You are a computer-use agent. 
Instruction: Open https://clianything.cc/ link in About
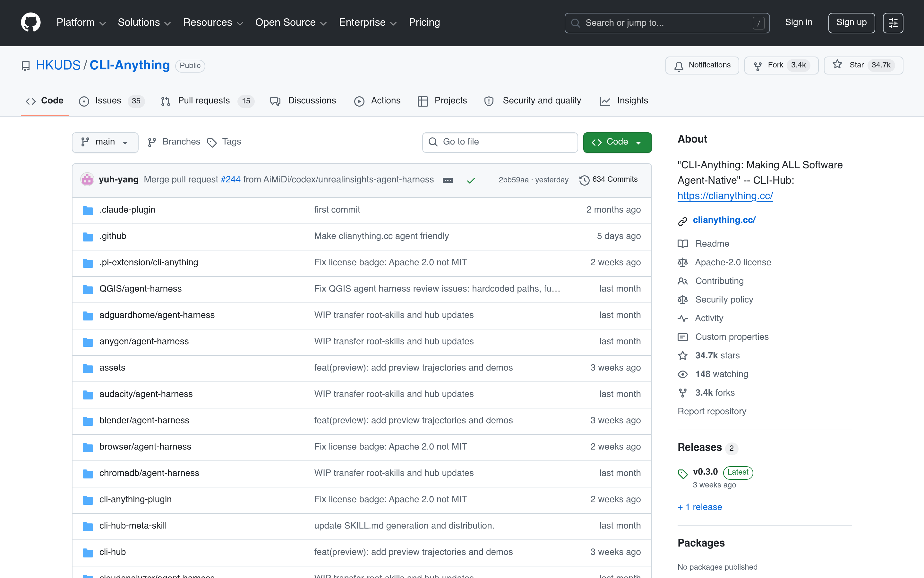(725, 196)
